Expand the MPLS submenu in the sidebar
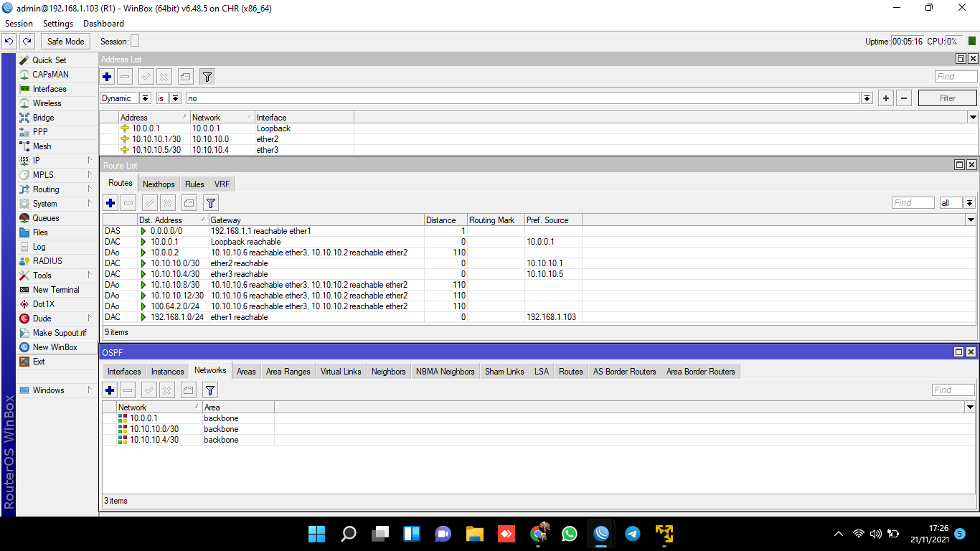The height and width of the screenshot is (551, 980). (57, 175)
